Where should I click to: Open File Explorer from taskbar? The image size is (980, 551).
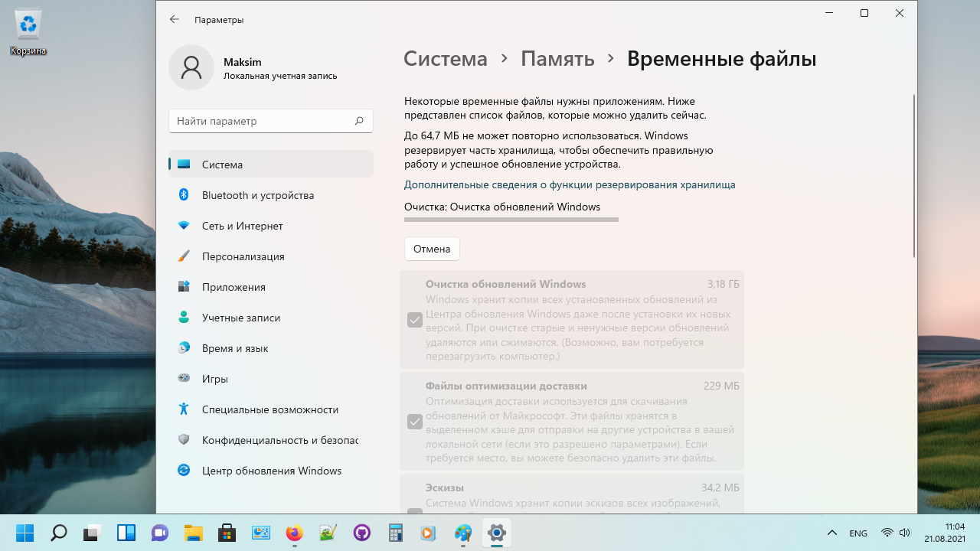click(194, 533)
